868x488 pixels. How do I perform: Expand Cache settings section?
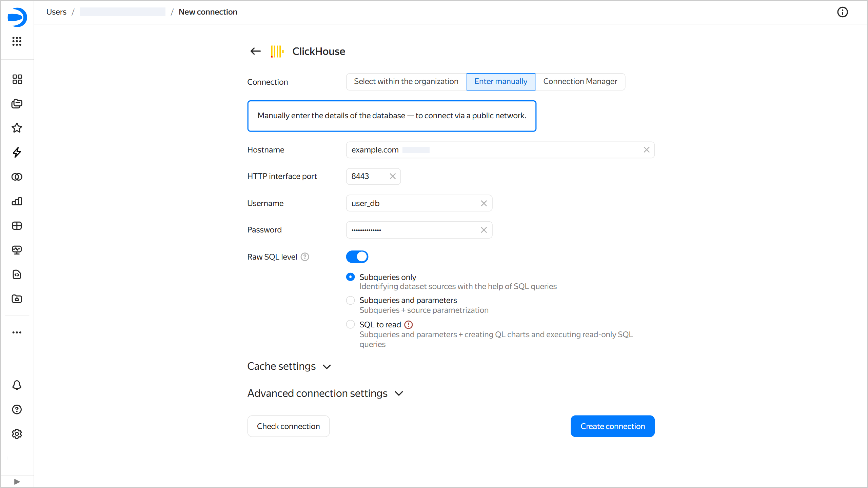point(289,366)
